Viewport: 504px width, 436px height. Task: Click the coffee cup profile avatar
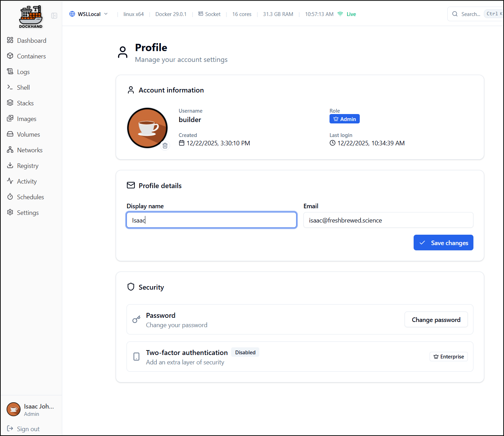coord(147,128)
